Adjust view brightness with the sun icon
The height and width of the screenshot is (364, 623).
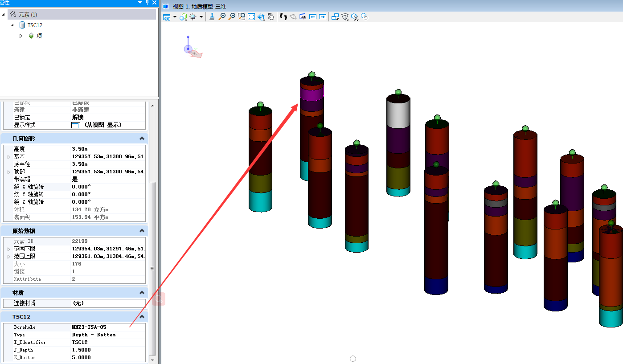click(x=193, y=17)
